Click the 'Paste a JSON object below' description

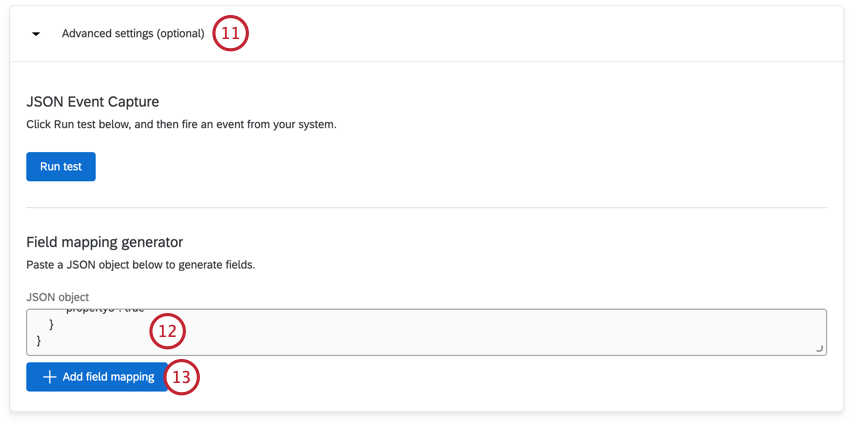[141, 265]
